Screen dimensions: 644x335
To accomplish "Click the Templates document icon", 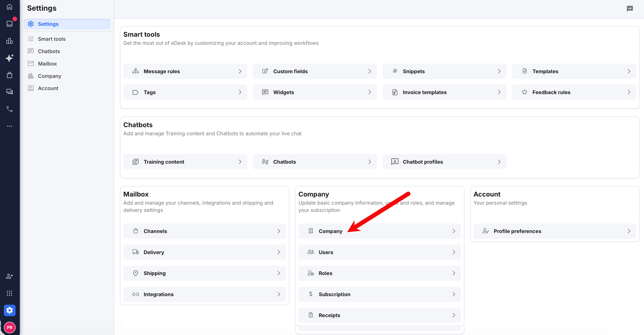I will (x=524, y=71).
